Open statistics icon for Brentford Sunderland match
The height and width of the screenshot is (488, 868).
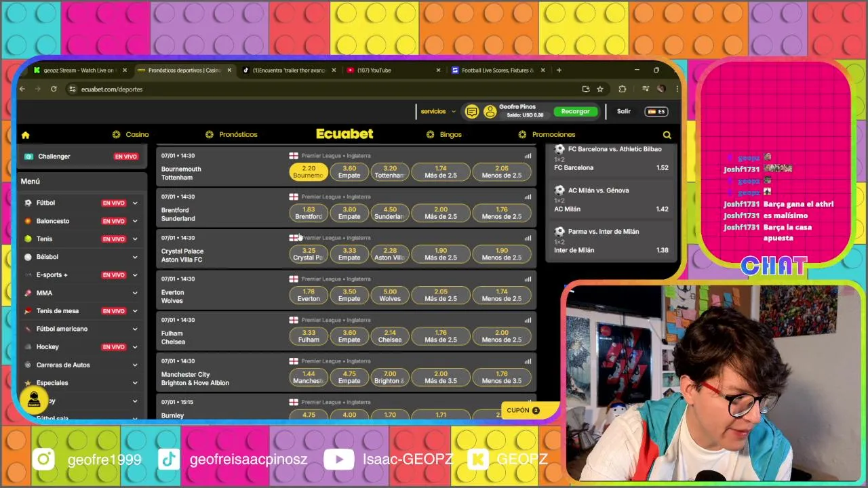point(528,197)
